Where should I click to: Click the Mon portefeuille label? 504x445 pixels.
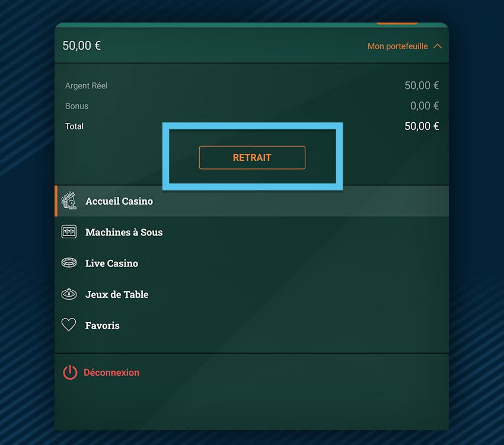pyautogui.click(x=397, y=46)
